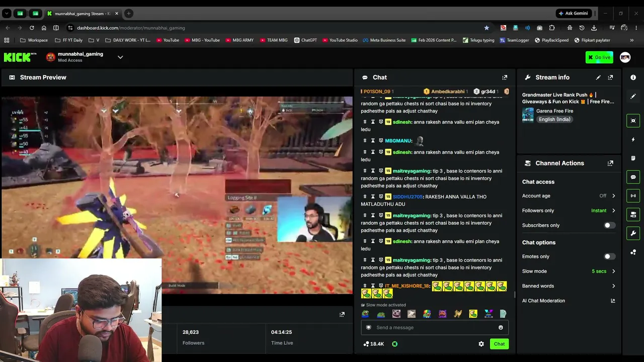Viewport: 644px width, 362px height.
Task: Open the browser extensions puzzle icon
Action: coord(552,28)
